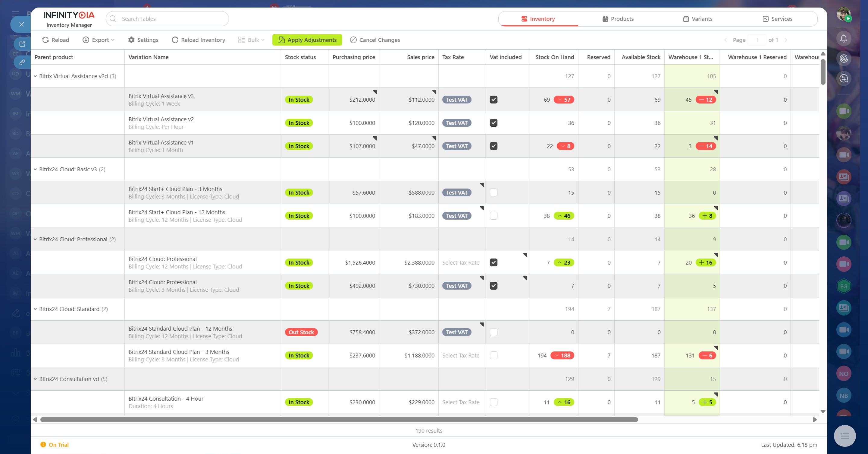Switch to the Services tab
Viewport: 868px width, 454px height.
tap(777, 19)
